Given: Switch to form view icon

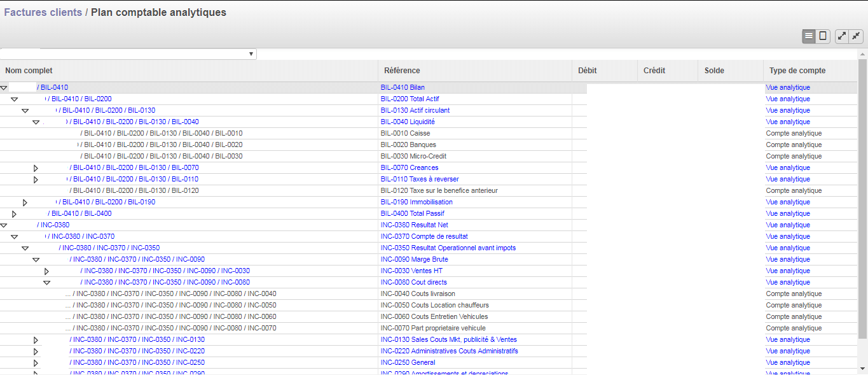Looking at the screenshot, I should coord(823,36).
